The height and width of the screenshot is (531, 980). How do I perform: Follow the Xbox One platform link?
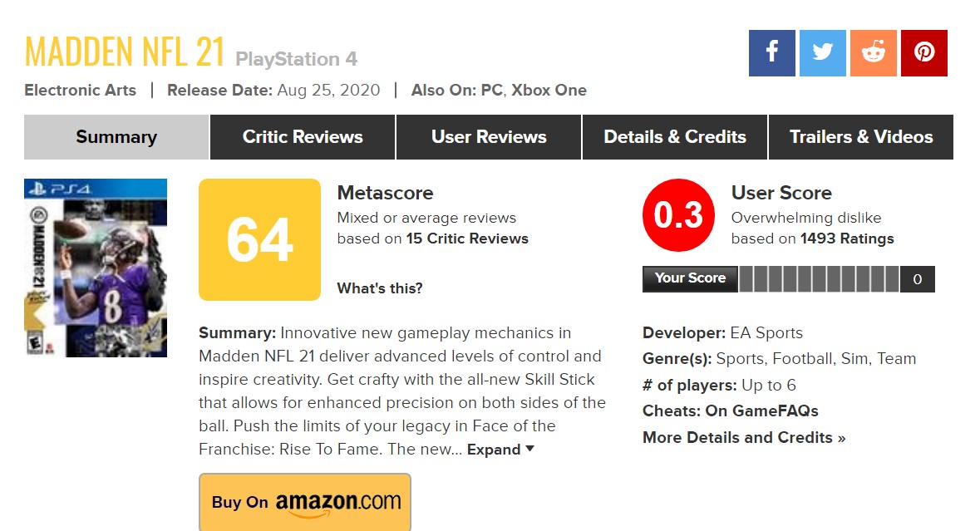click(x=549, y=91)
